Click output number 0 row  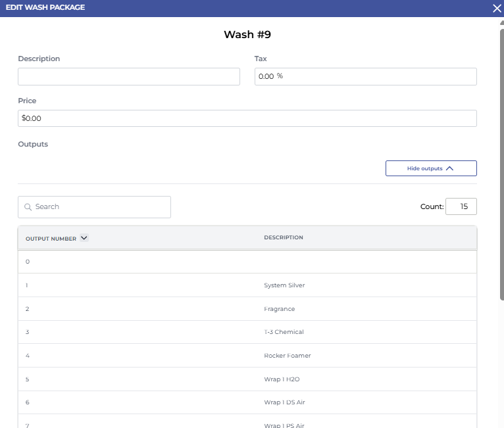tap(247, 262)
